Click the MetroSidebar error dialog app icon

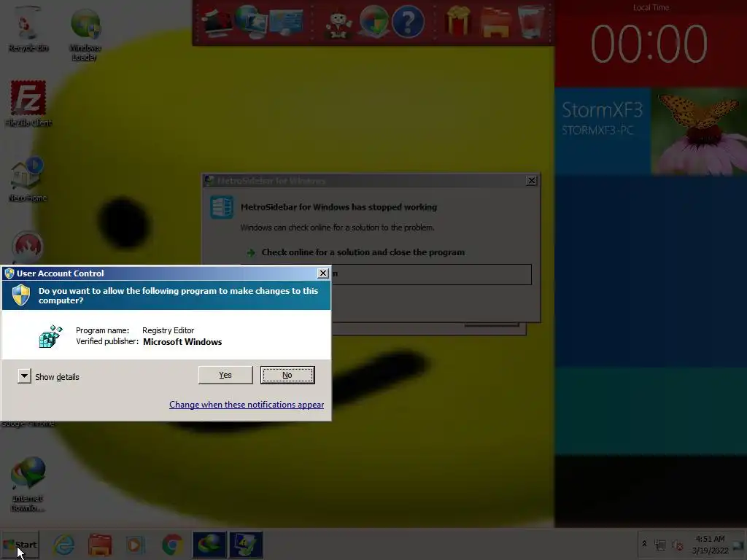222,207
